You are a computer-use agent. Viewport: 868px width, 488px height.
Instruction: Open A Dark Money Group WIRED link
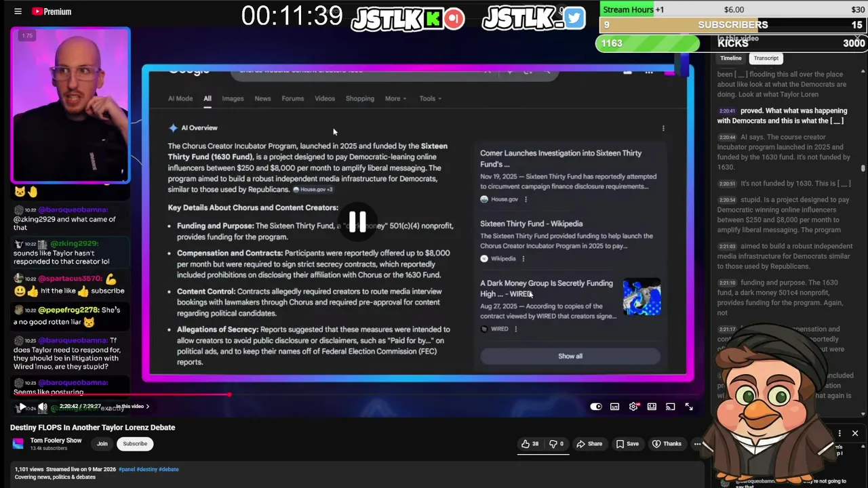547,289
